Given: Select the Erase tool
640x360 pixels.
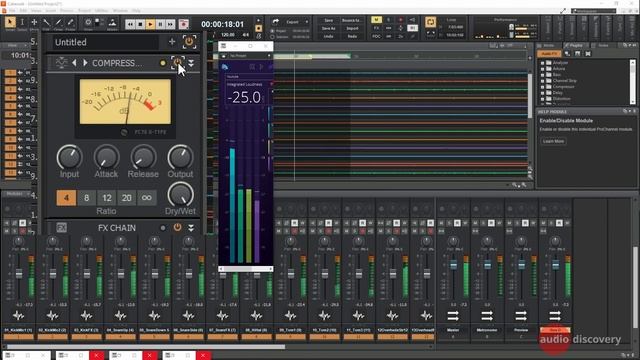Looking at the screenshot, I should [71, 22].
